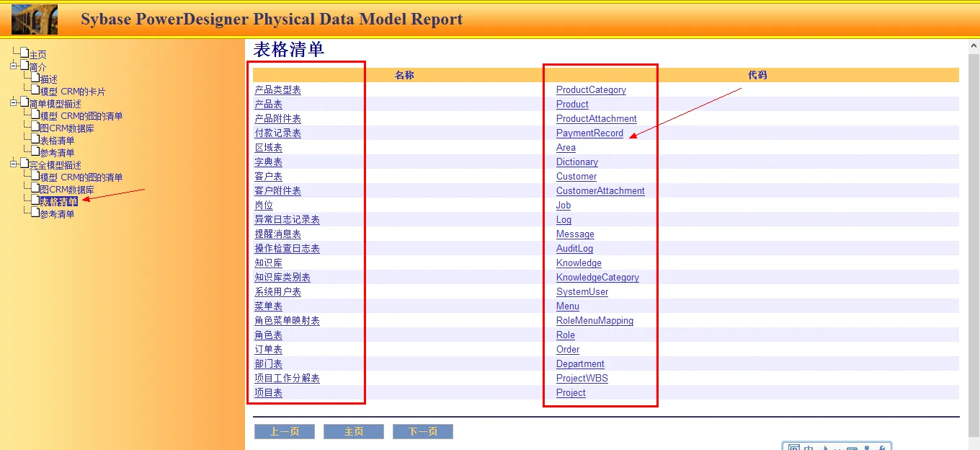Open the RoleMenuMapping code link
Screen dimensions: 980x450
pyautogui.click(x=594, y=321)
